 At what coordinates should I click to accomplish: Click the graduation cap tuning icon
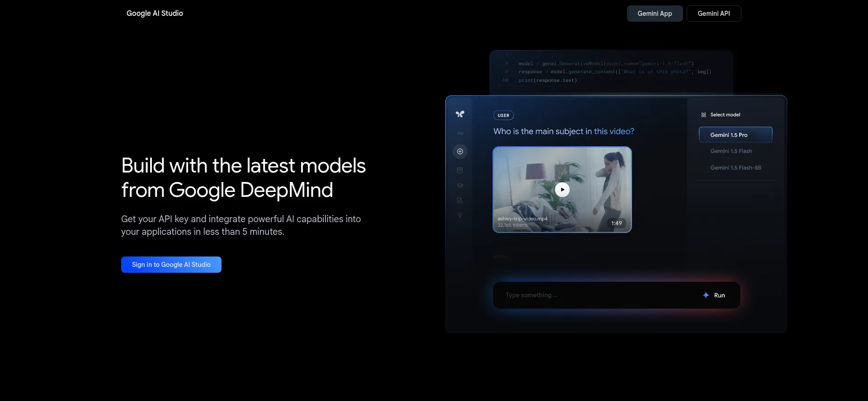pos(460,185)
